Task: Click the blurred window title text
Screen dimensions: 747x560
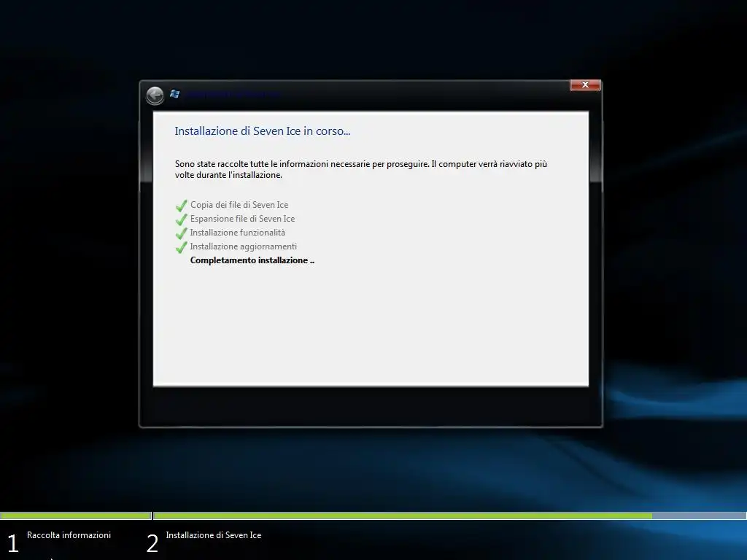Action: coord(233,94)
